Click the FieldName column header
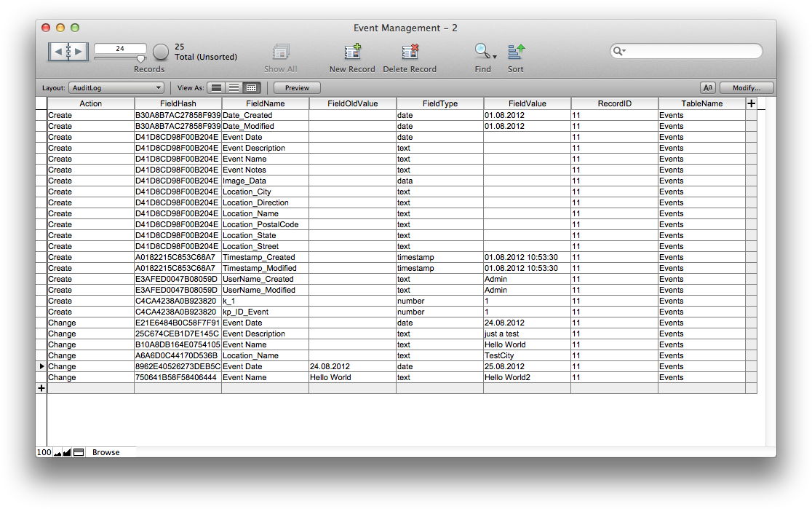812x509 pixels. pos(265,103)
